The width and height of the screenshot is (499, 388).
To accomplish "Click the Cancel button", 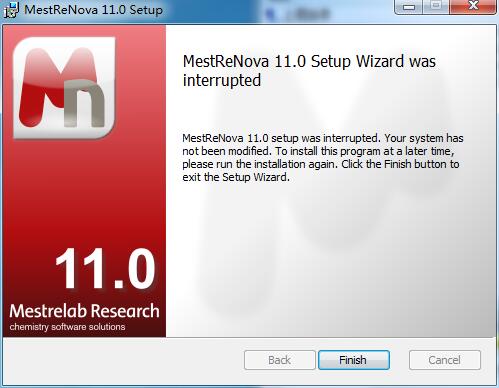I will click(x=445, y=360).
